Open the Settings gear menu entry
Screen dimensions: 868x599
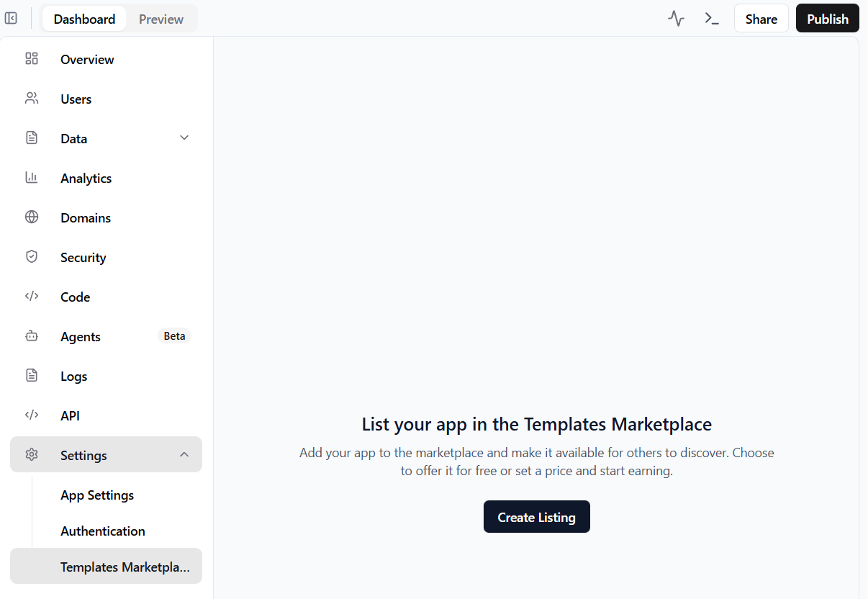83,455
